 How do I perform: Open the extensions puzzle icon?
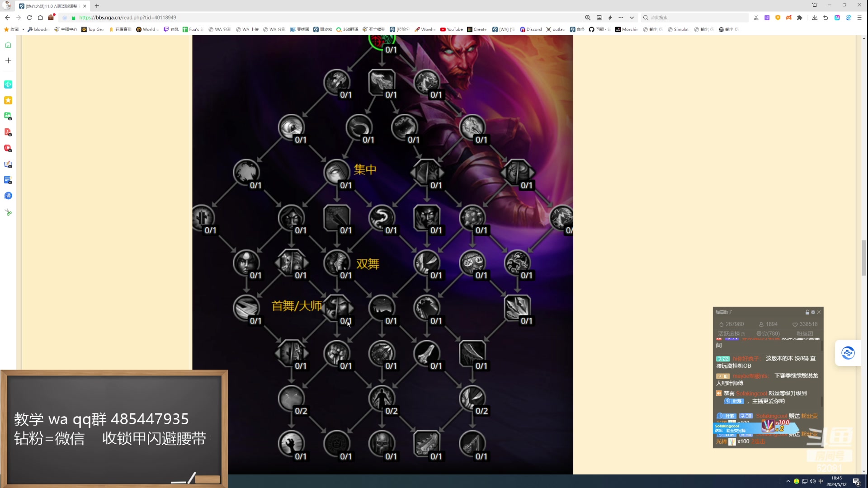click(x=800, y=18)
